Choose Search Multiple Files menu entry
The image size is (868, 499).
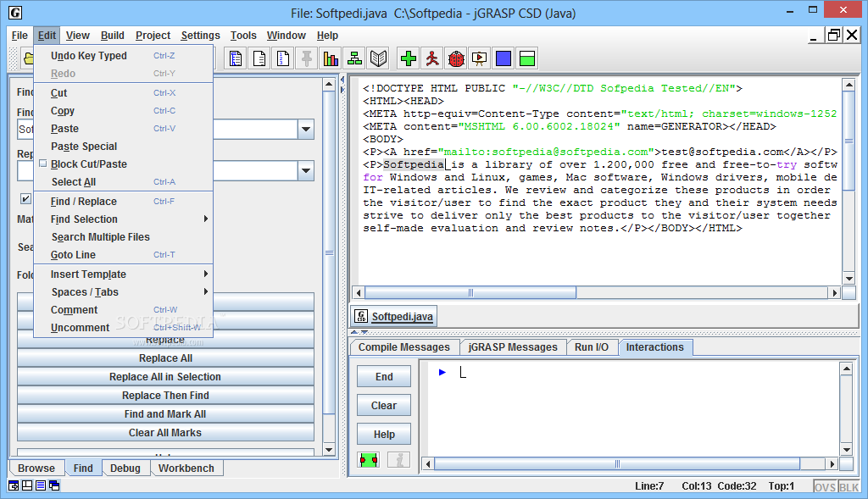point(124,236)
